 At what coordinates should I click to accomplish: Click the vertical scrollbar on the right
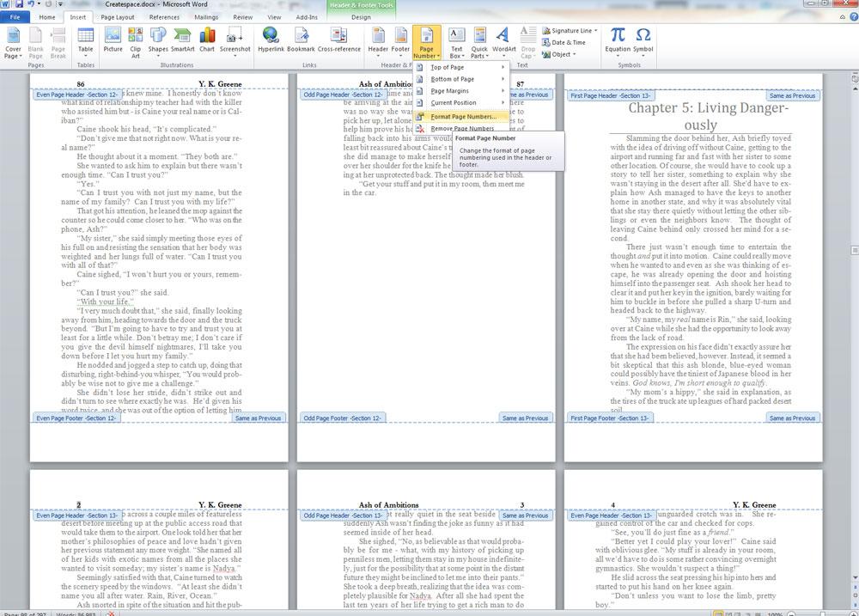(852, 344)
